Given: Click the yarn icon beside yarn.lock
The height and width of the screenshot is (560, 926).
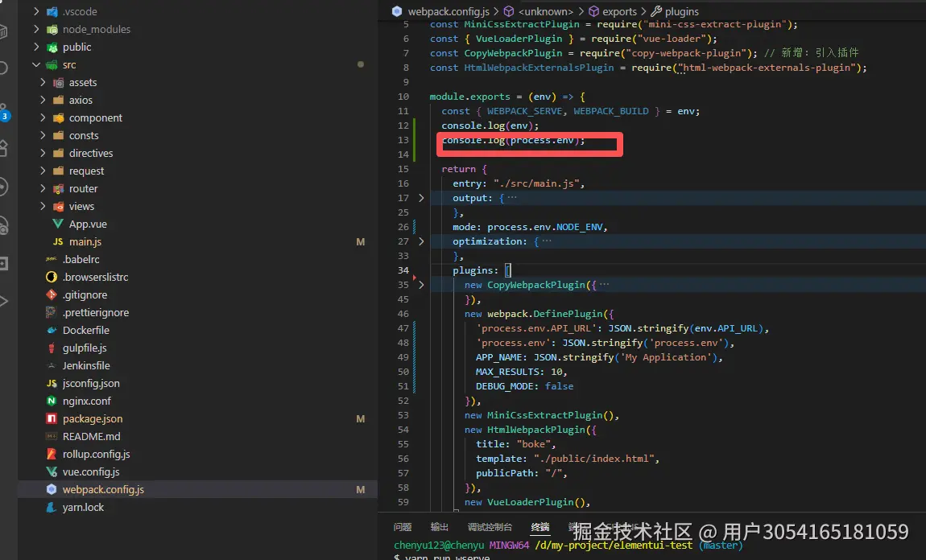Looking at the screenshot, I should click(x=52, y=508).
